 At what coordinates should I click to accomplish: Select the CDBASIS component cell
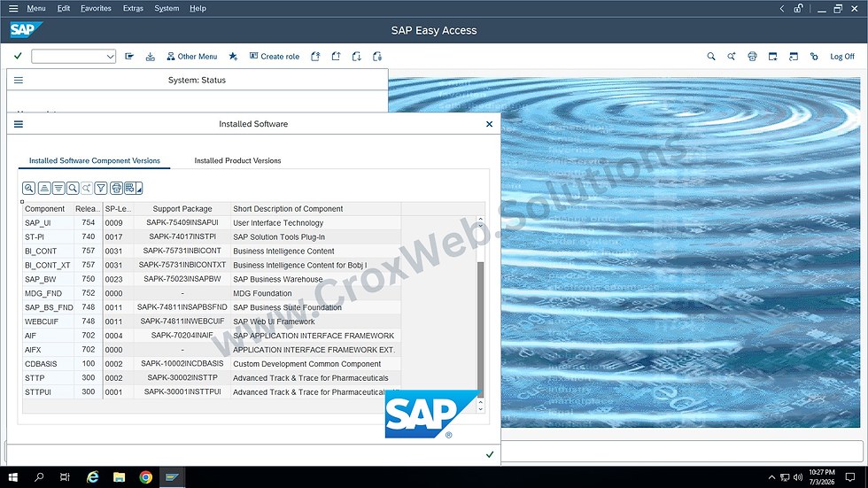coord(48,364)
